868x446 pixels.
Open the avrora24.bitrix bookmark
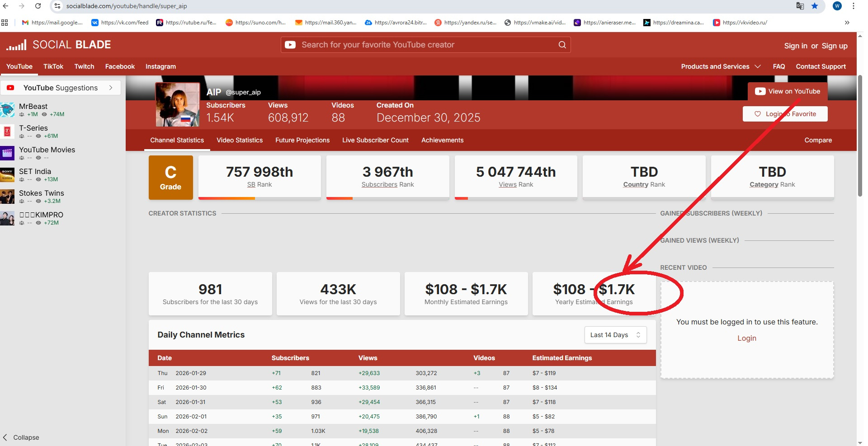coord(396,23)
